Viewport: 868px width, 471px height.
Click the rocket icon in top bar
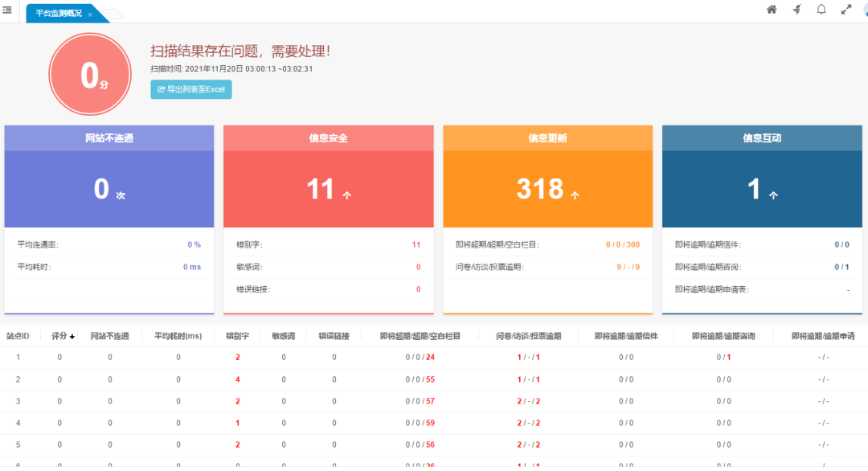coord(796,10)
